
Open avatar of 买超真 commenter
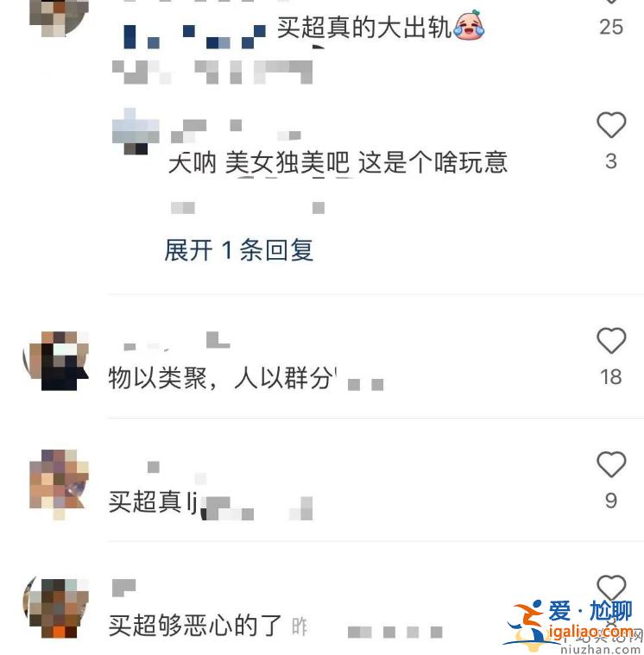[59, 484]
